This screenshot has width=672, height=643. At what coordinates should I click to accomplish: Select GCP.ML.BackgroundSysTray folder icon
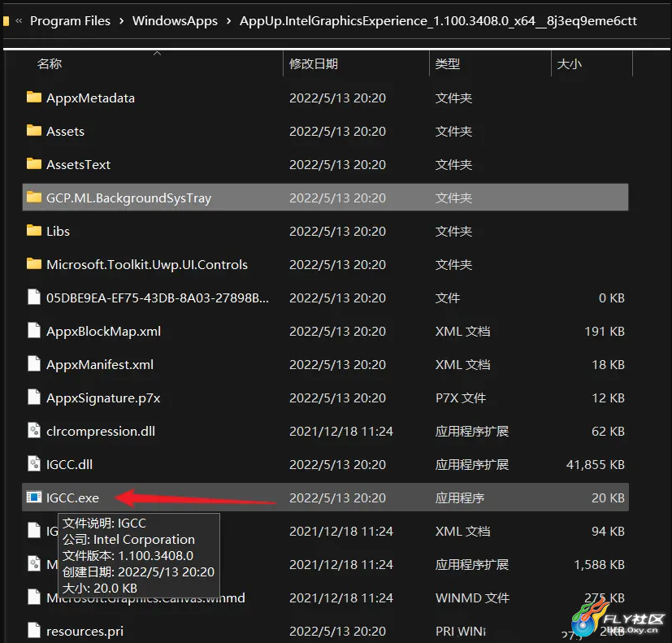pos(34,198)
